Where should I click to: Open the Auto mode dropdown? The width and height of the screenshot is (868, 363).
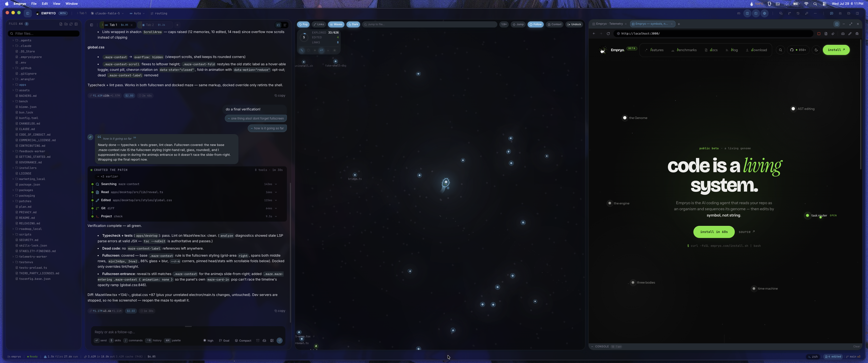[137, 13]
